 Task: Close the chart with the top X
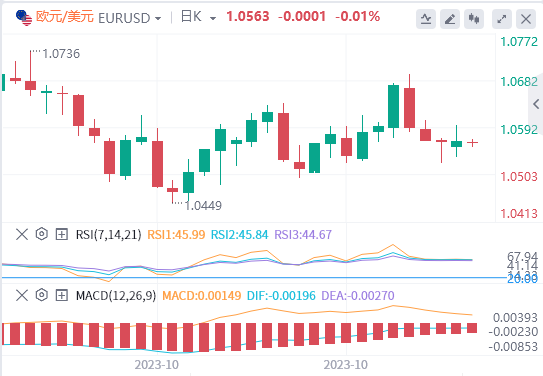[526, 19]
